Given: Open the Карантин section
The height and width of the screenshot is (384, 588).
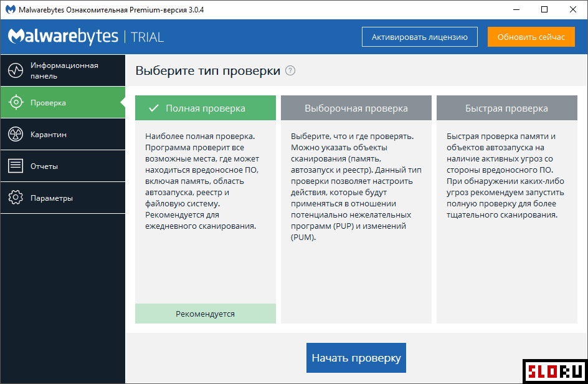Looking at the screenshot, I should pyautogui.click(x=63, y=134).
